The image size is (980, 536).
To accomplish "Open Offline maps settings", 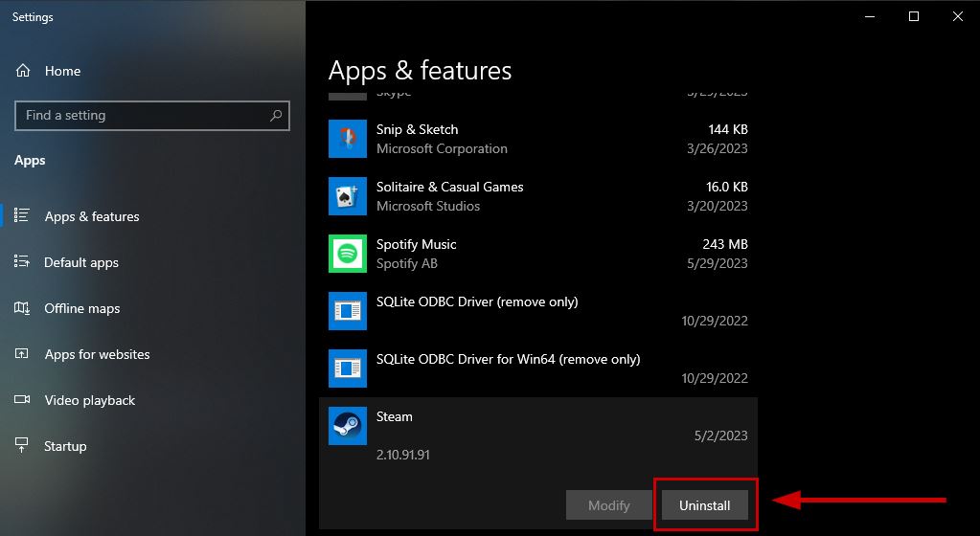I will (x=81, y=308).
